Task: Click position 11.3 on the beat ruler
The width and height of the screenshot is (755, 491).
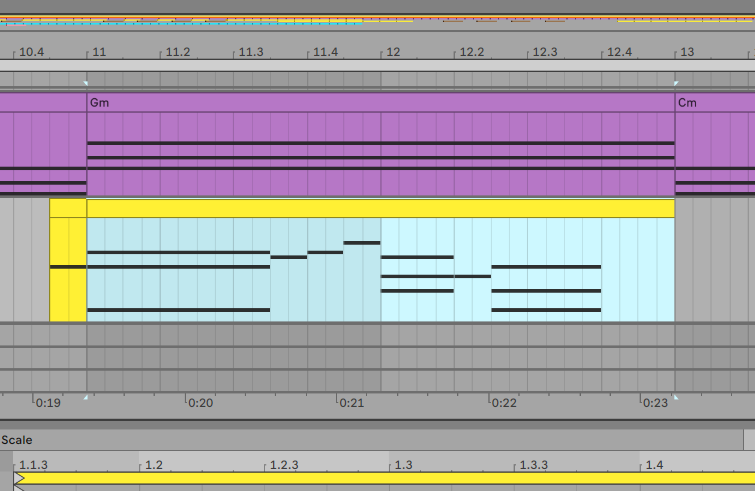Action: click(x=250, y=52)
